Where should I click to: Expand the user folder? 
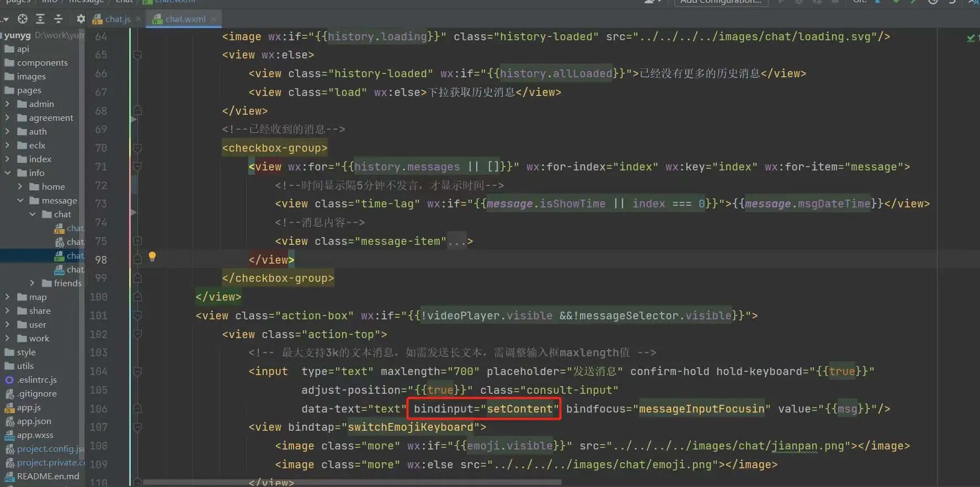pyautogui.click(x=7, y=324)
